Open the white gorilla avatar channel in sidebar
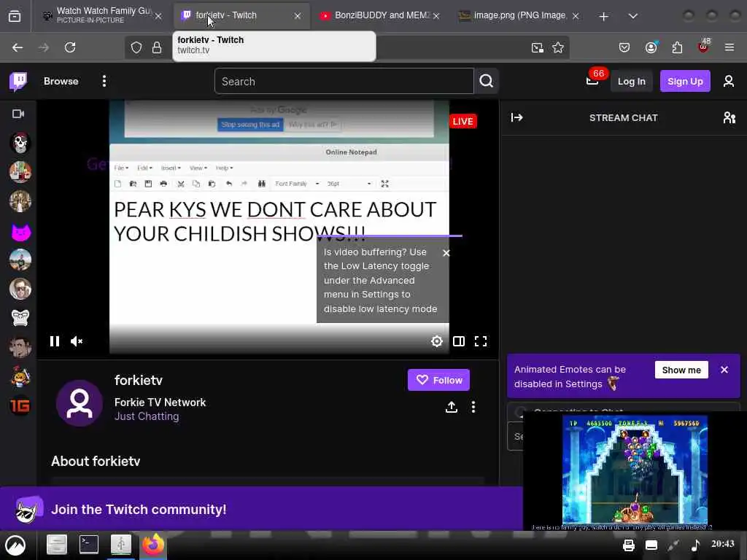This screenshot has height=560, width=747. pyautogui.click(x=20, y=318)
